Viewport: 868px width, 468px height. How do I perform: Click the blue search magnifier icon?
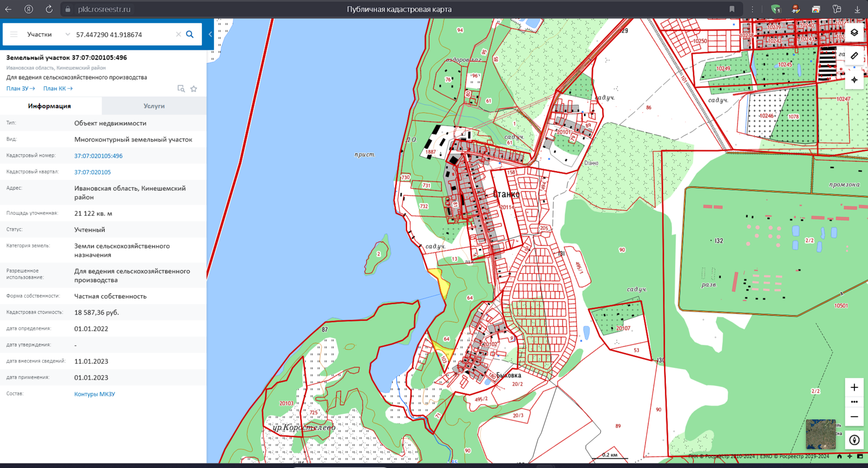190,34
